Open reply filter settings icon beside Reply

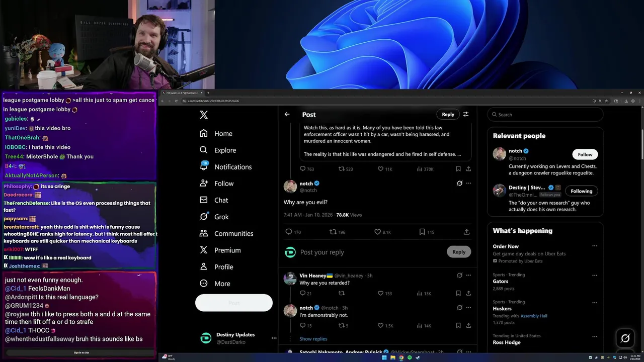(x=466, y=115)
